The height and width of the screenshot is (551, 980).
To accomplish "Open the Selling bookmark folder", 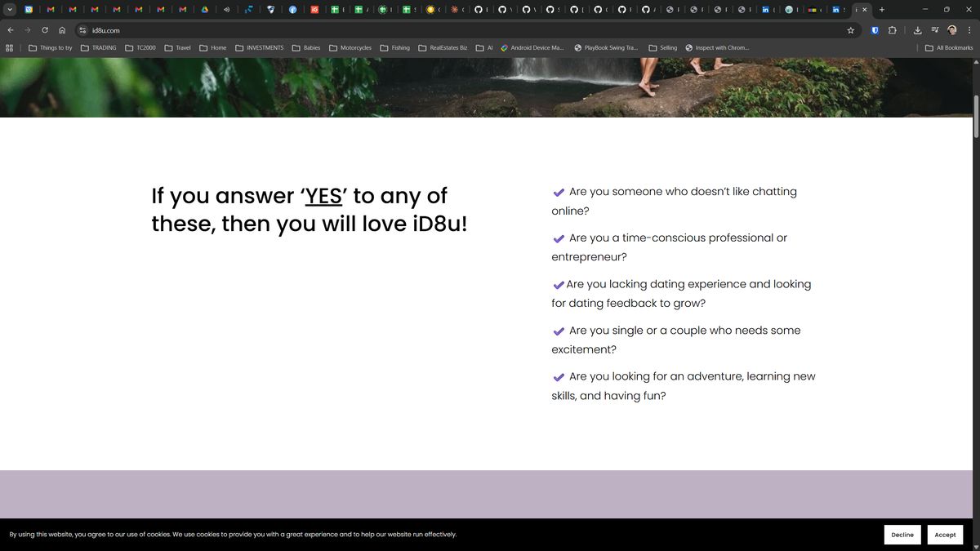I will [x=663, y=48].
